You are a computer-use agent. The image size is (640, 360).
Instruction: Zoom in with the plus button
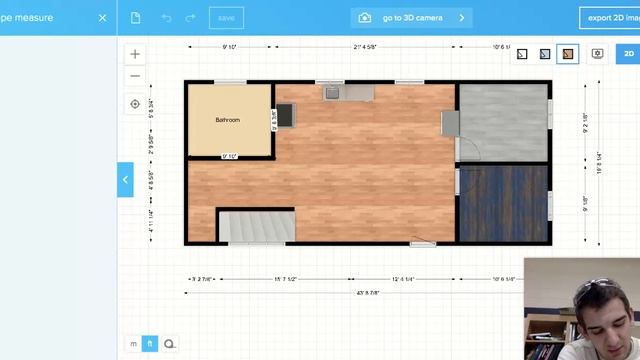(x=135, y=54)
